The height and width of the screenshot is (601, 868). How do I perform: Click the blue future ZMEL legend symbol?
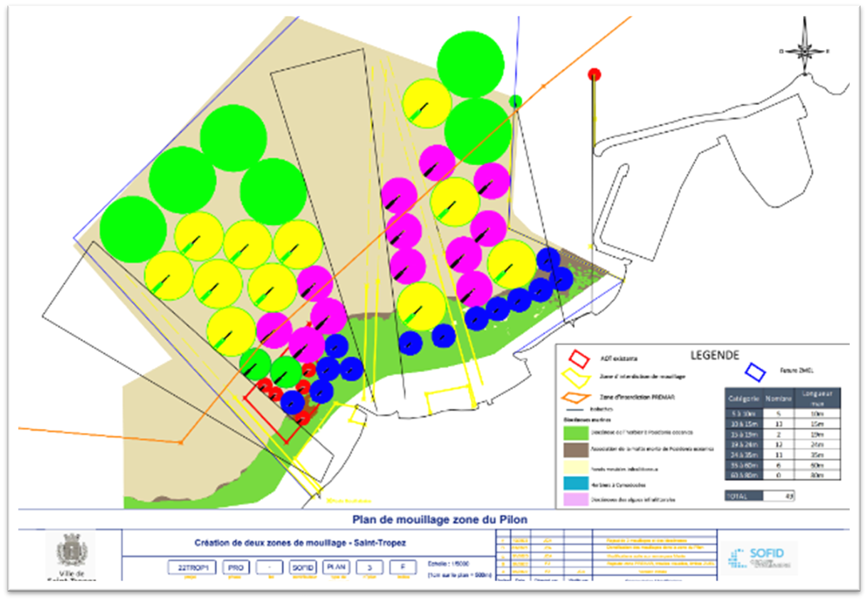[x=755, y=372]
